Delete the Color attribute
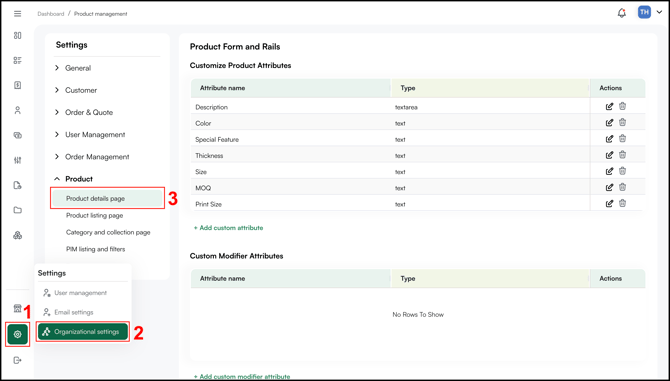Viewport: 670px width, 381px height. 623,122
